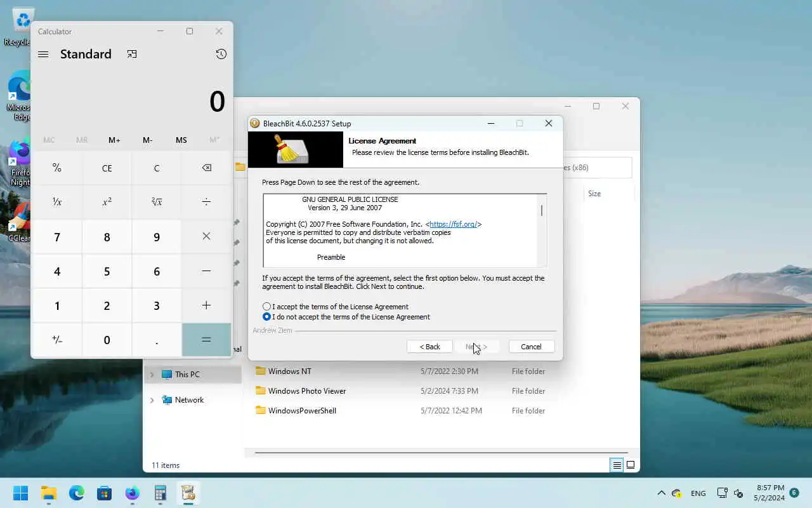Viewport: 812px width, 508px height.
Task: Click the Calculator backspace icon
Action: pos(206,168)
